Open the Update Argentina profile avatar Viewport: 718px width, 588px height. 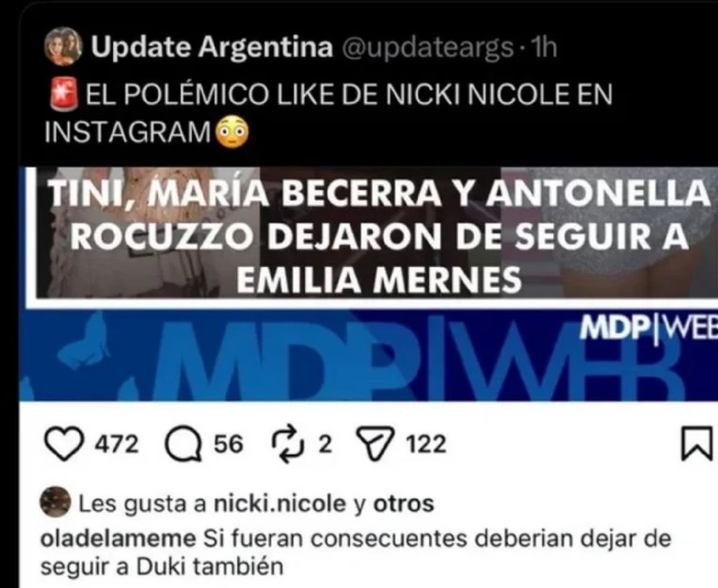point(63,49)
